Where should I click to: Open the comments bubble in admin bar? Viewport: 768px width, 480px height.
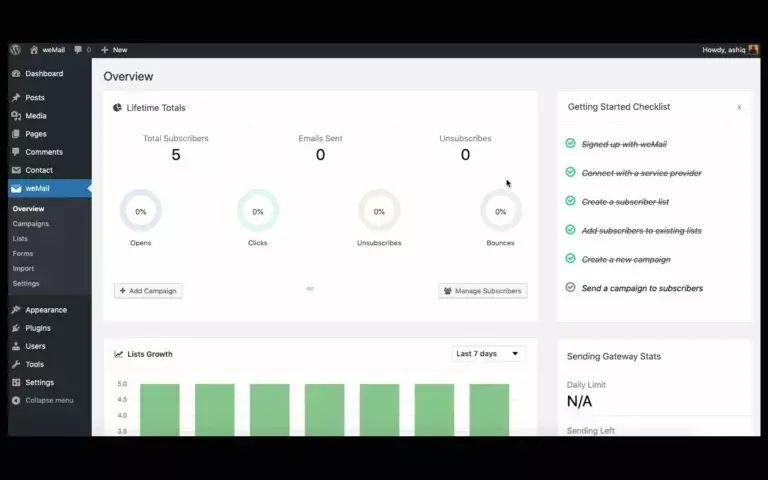[x=78, y=49]
